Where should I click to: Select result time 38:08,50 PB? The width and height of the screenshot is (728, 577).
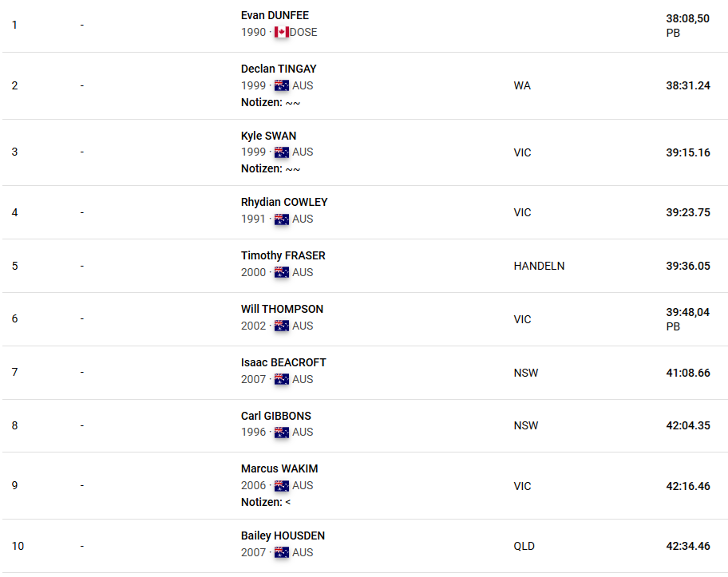point(687,26)
